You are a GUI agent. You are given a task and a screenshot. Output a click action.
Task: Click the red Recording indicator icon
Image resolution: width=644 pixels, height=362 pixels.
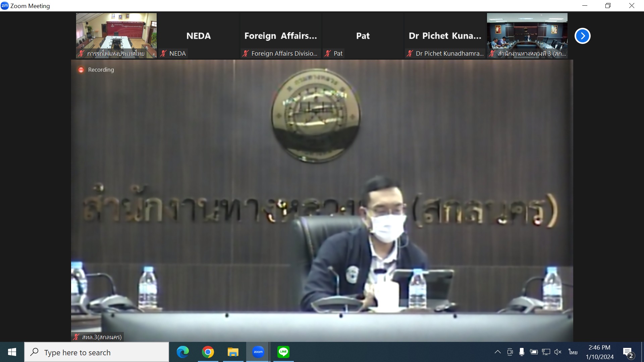(x=81, y=70)
